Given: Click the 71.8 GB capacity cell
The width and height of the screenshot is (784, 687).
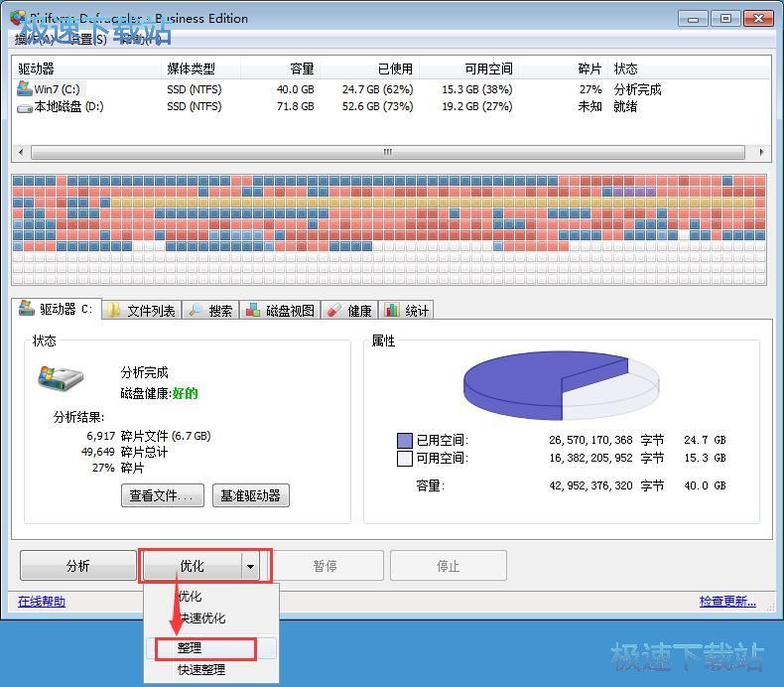Looking at the screenshot, I should point(296,106).
